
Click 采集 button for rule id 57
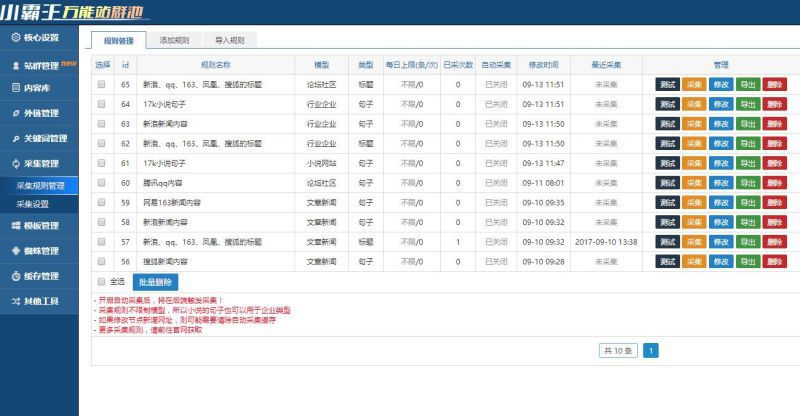click(694, 241)
